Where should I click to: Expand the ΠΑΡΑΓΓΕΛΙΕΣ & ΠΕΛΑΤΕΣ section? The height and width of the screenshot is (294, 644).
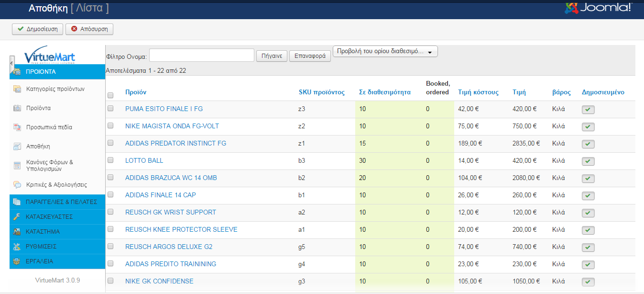pyautogui.click(x=57, y=202)
